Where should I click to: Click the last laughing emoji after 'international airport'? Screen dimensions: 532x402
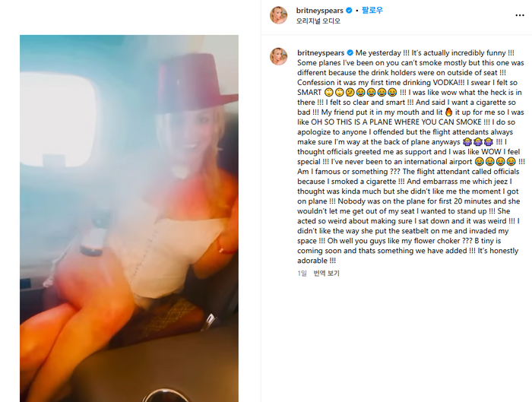click(x=511, y=162)
